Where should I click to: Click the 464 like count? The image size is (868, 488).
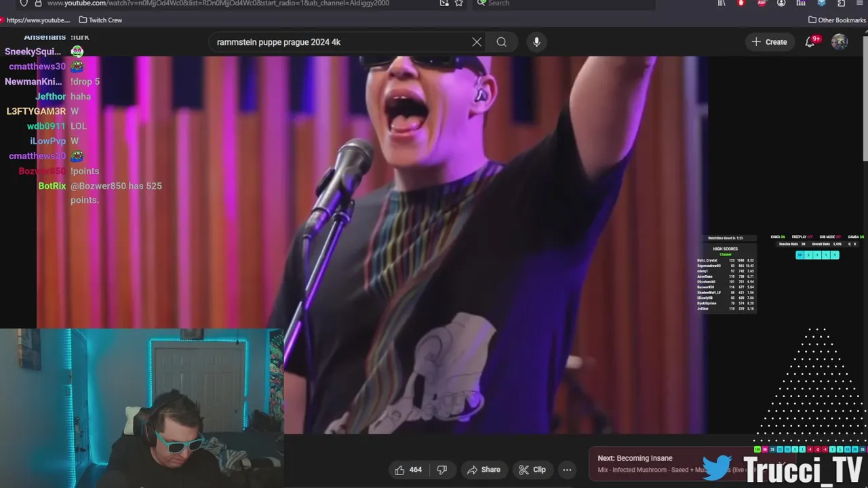coord(416,470)
